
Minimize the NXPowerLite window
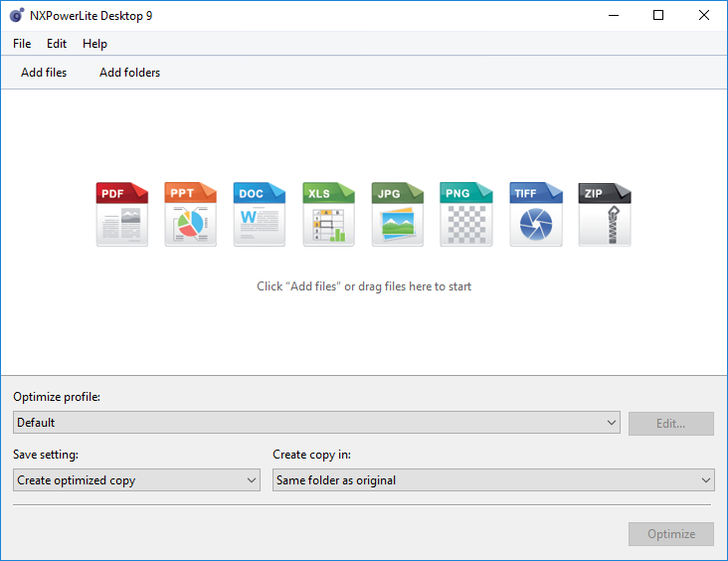(x=614, y=15)
